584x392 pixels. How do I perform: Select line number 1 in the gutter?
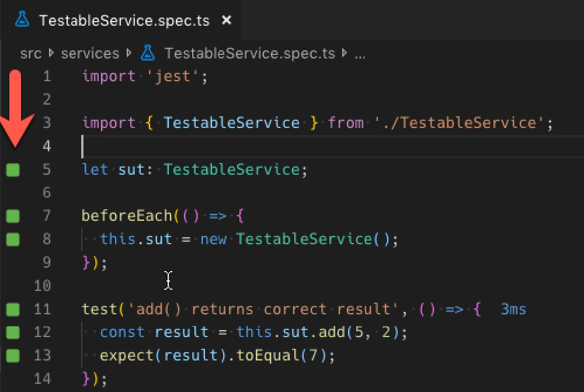pos(47,77)
